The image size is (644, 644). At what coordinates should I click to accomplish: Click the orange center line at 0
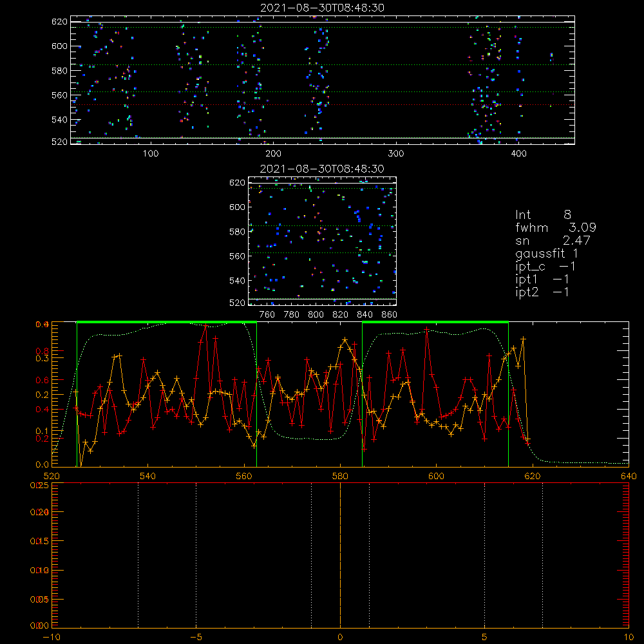[340, 555]
